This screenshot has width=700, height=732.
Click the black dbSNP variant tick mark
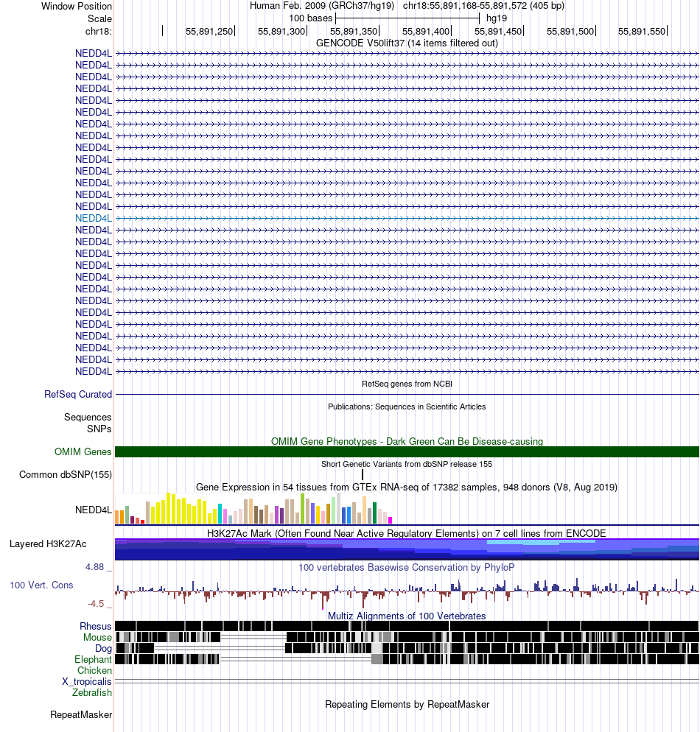point(363,475)
